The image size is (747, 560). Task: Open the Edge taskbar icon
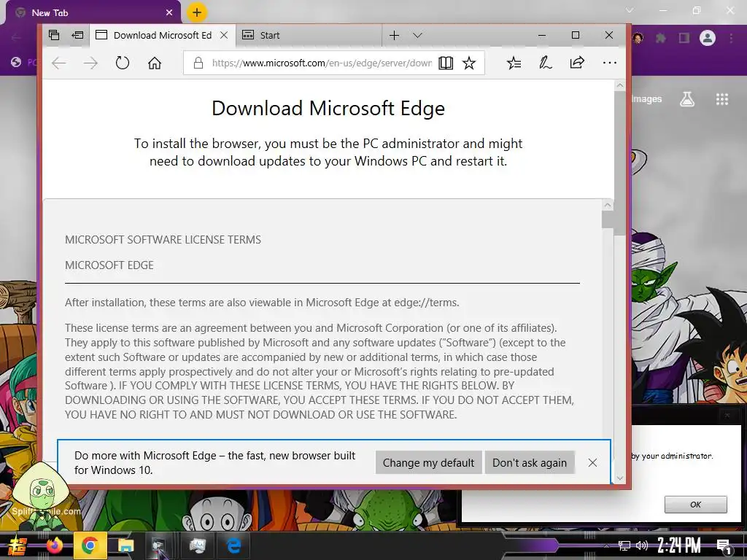coord(233,545)
